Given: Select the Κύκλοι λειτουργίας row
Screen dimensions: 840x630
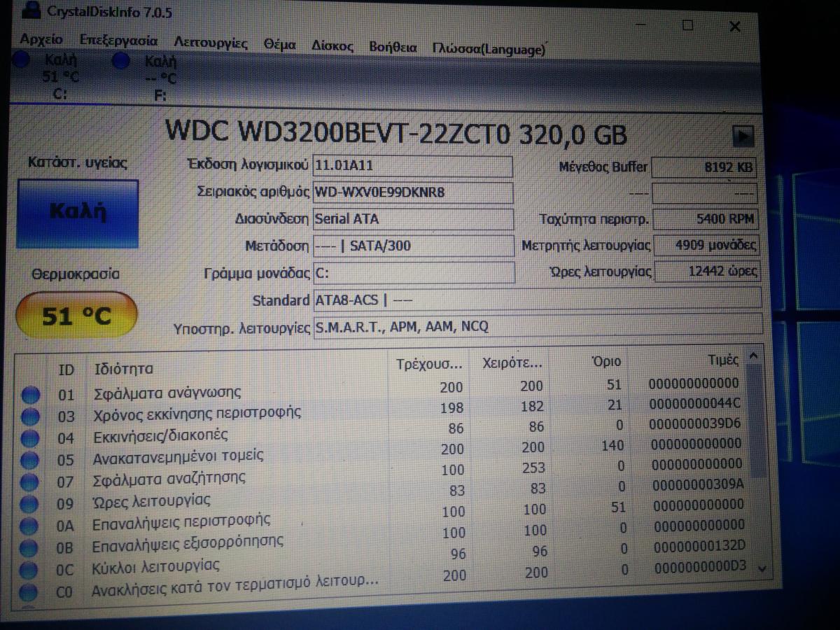Looking at the screenshot, I should pos(381,559).
